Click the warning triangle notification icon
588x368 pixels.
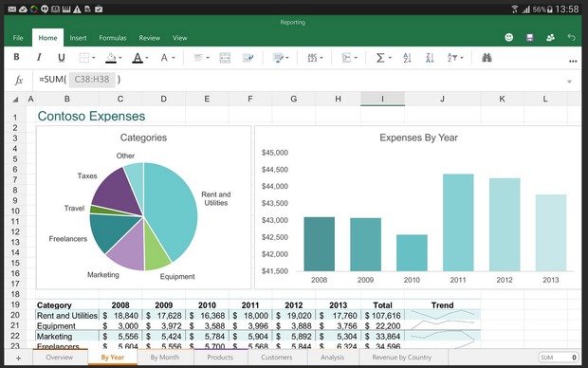(x=77, y=9)
